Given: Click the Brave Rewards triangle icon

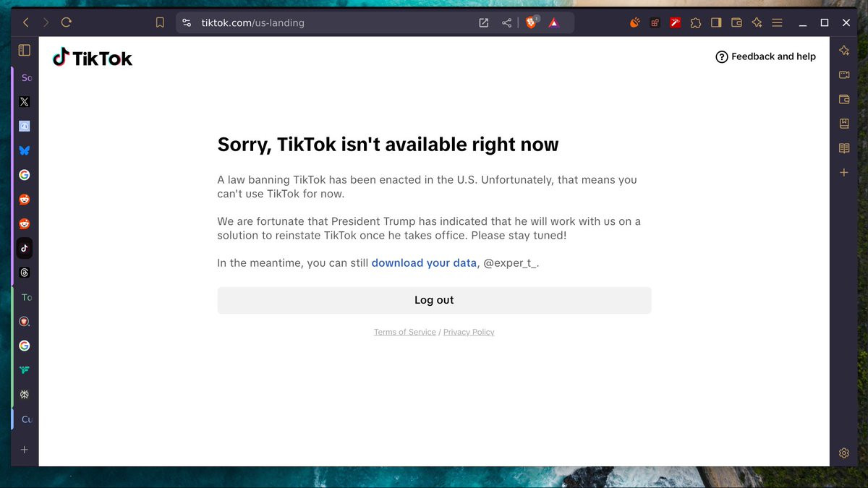Looking at the screenshot, I should tap(553, 23).
